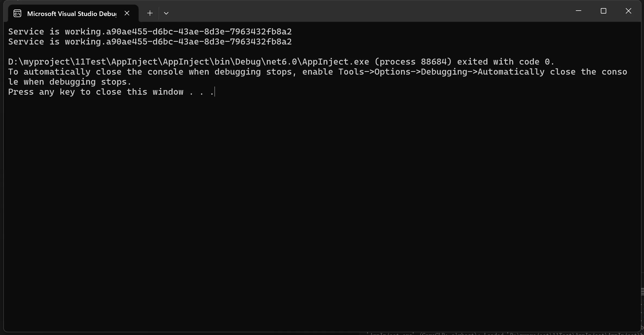Click the first 'Service is working' line
Viewport: 644px width, 335px height.
(x=150, y=31)
